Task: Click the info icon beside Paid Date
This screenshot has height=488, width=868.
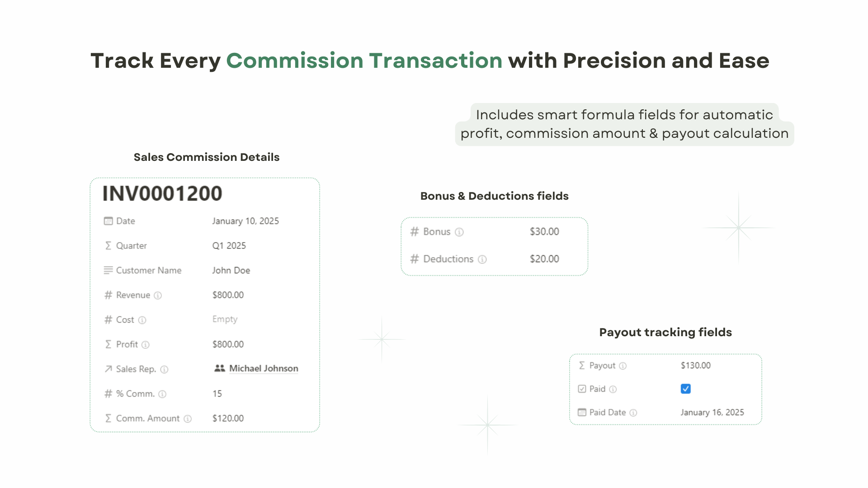Action: pos(633,413)
